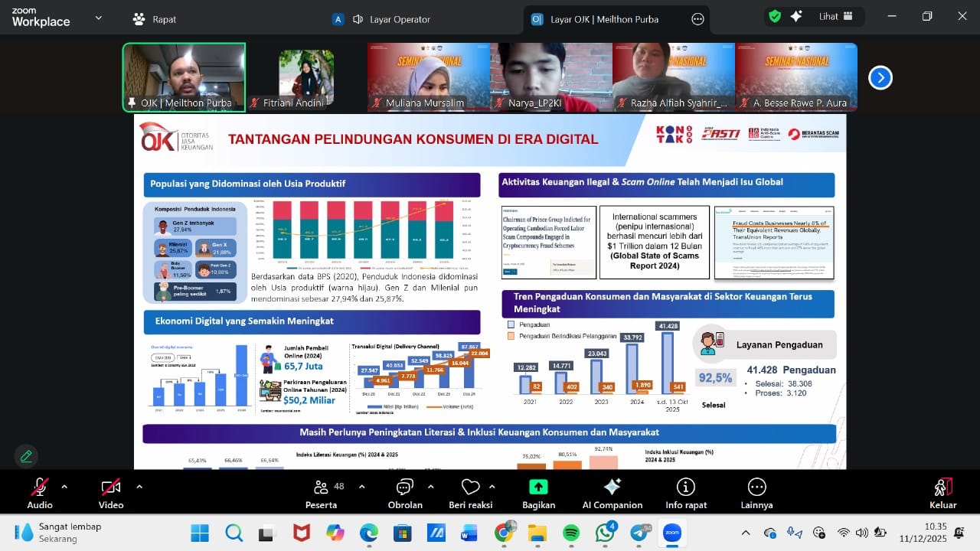Expand video options arrow next to Video
Image resolution: width=980 pixels, height=551 pixels.
coord(139,486)
